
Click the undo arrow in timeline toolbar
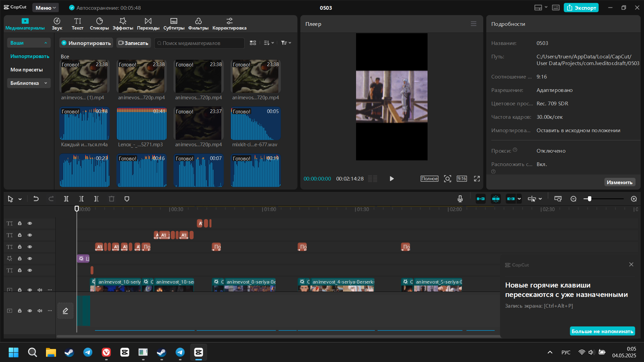point(36,199)
